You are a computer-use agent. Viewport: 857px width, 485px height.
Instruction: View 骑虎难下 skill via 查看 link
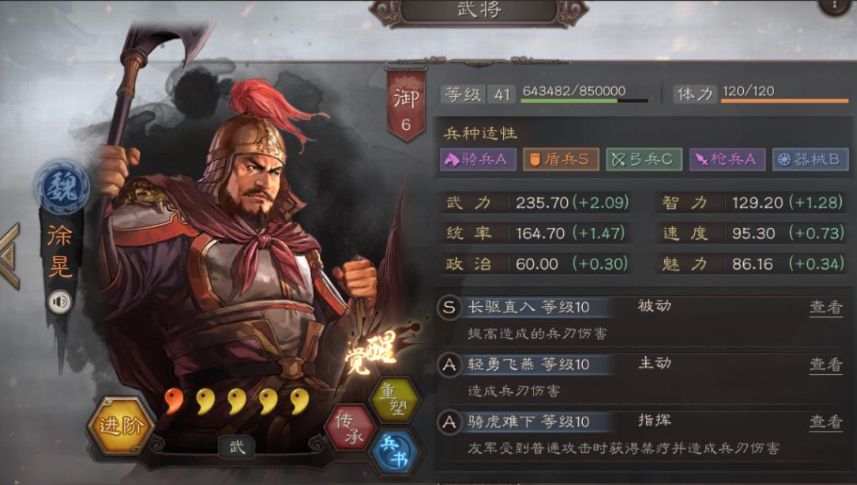point(826,422)
